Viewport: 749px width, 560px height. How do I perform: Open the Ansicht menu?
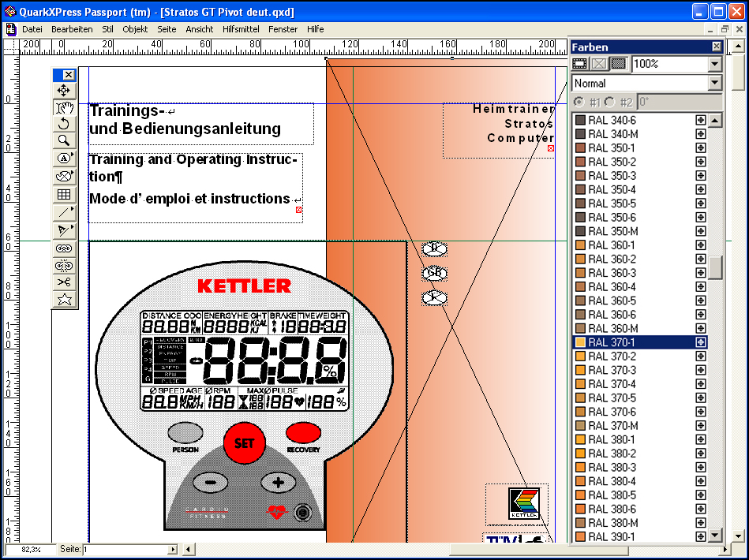point(200,29)
